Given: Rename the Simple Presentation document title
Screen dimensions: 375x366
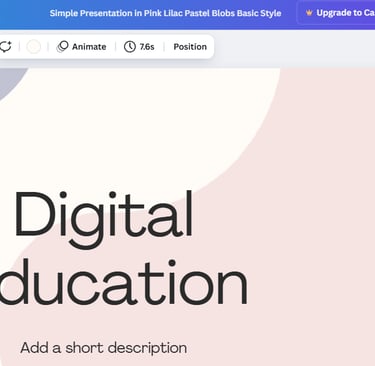Looking at the screenshot, I should [165, 13].
